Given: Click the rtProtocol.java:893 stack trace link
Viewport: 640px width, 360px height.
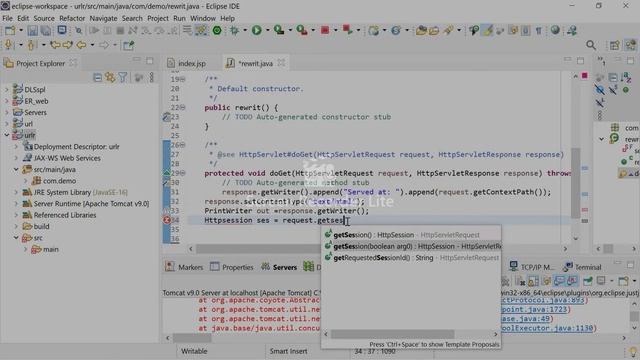Looking at the screenshot, I should click(542, 300).
